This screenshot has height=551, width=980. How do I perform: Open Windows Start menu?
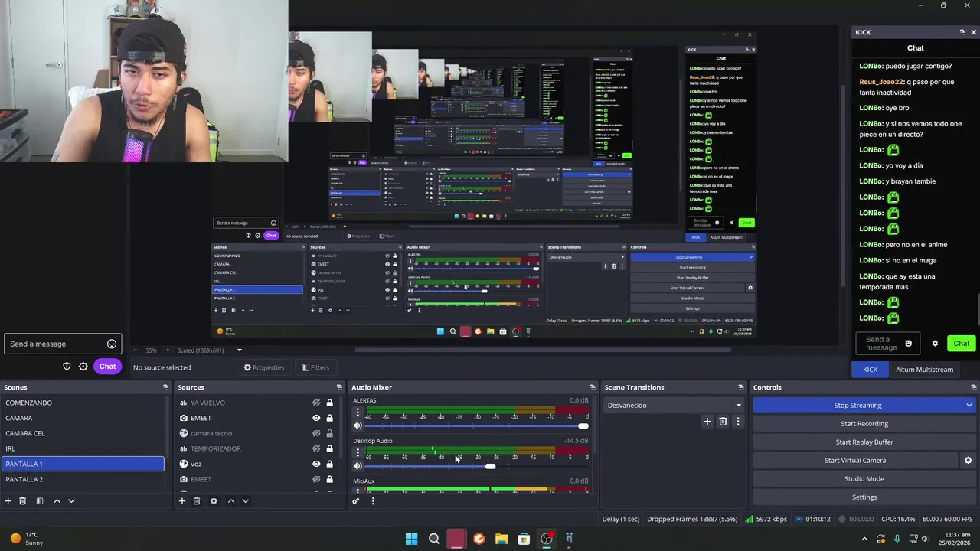point(411,539)
